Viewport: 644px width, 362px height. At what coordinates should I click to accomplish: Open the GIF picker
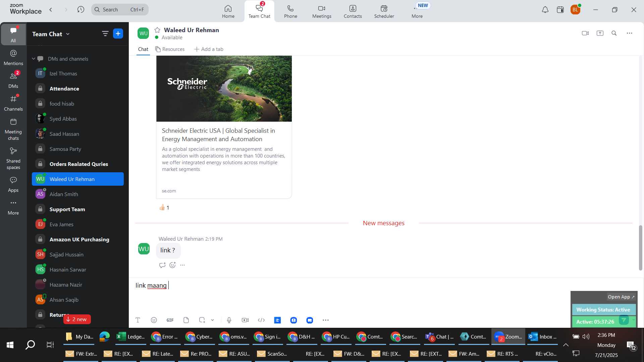170,320
